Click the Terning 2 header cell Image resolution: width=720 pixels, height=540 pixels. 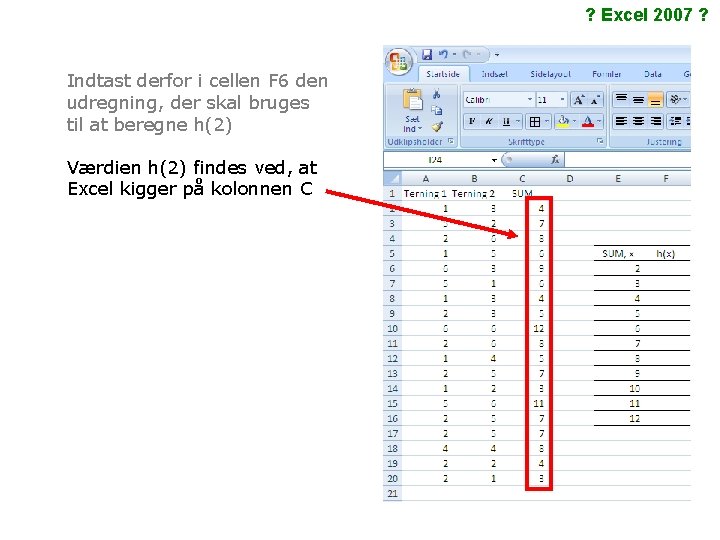tap(473, 194)
